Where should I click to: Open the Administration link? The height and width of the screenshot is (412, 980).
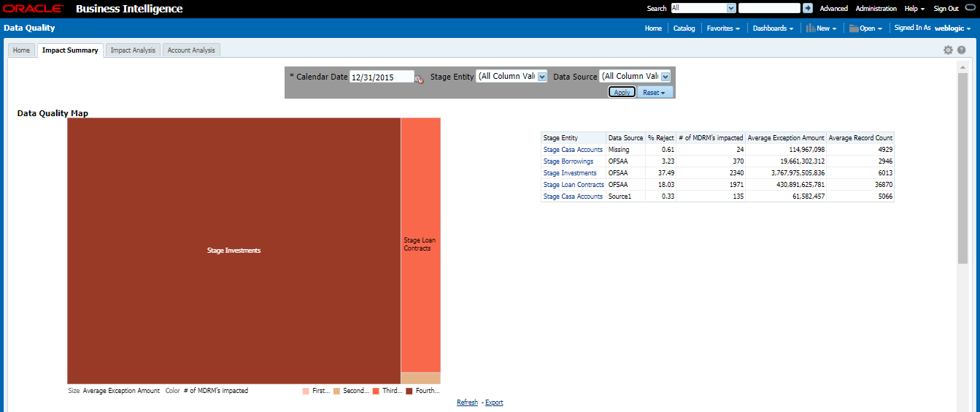tap(876, 9)
